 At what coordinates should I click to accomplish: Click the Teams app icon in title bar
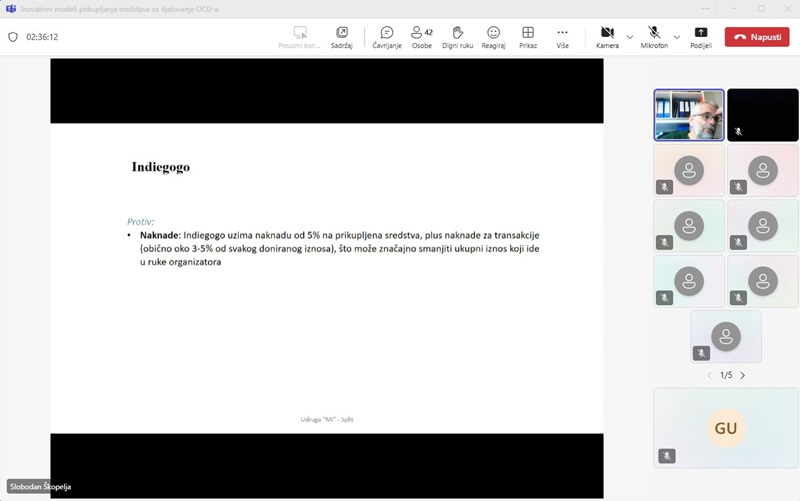(11, 9)
